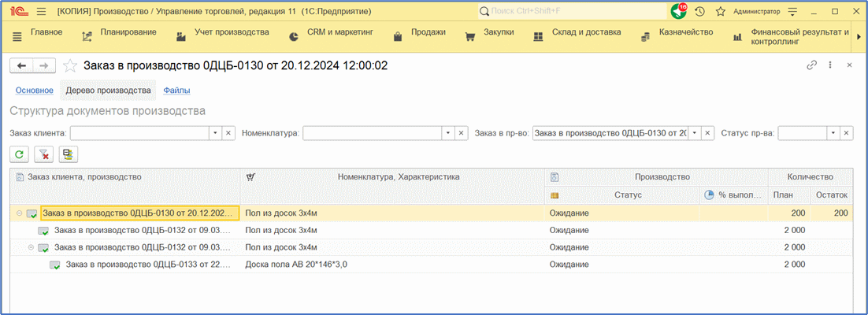Switch to the Основное tab
Image resolution: width=868 pixels, height=315 pixels.
point(34,91)
